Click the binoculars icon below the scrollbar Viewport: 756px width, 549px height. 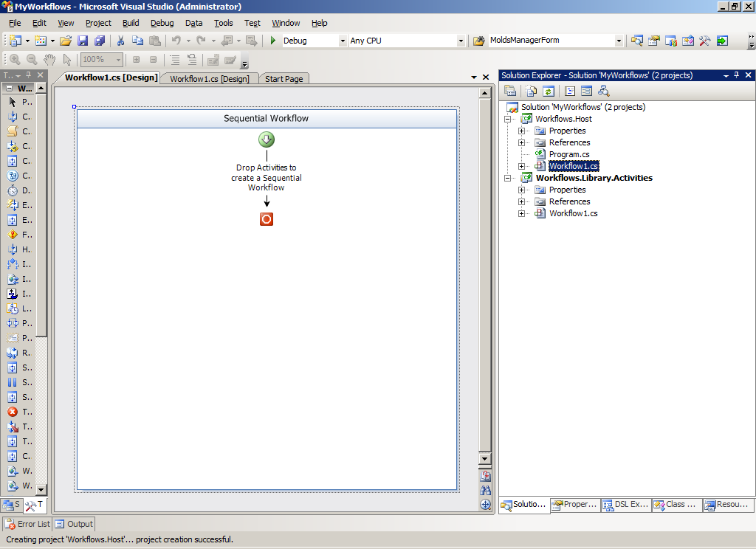(485, 490)
